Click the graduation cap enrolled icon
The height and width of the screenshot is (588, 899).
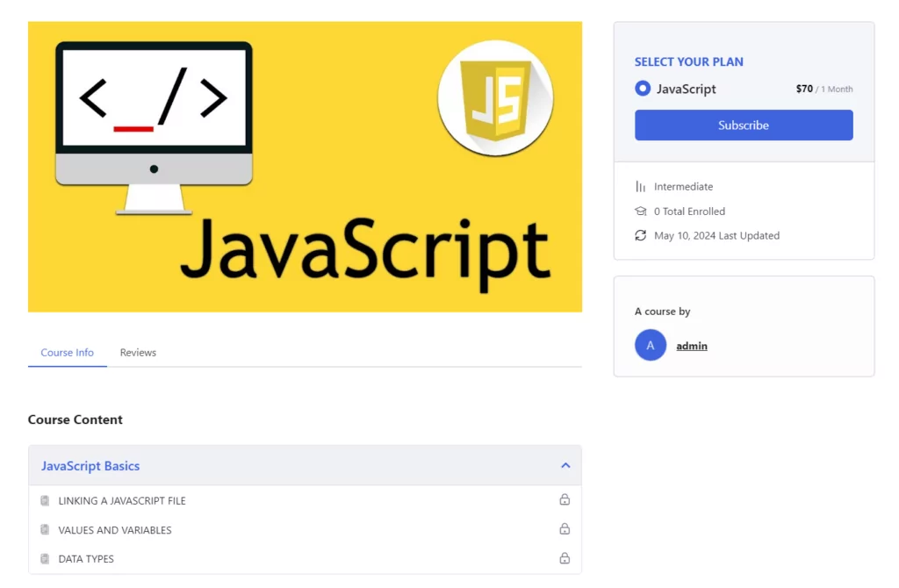coord(640,211)
